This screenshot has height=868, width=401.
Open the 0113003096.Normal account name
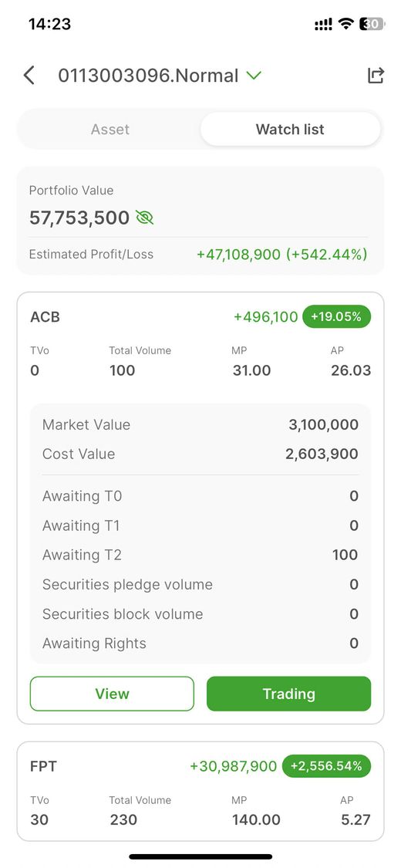(148, 76)
